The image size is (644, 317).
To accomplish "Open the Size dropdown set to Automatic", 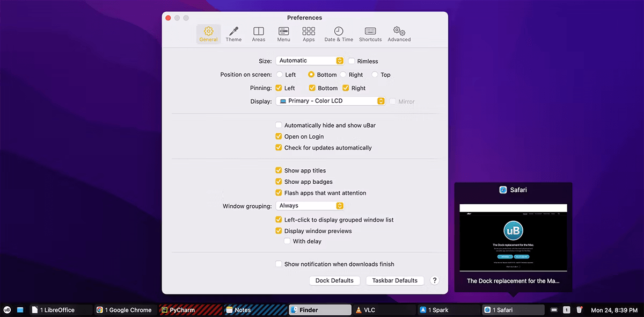I will 310,61.
